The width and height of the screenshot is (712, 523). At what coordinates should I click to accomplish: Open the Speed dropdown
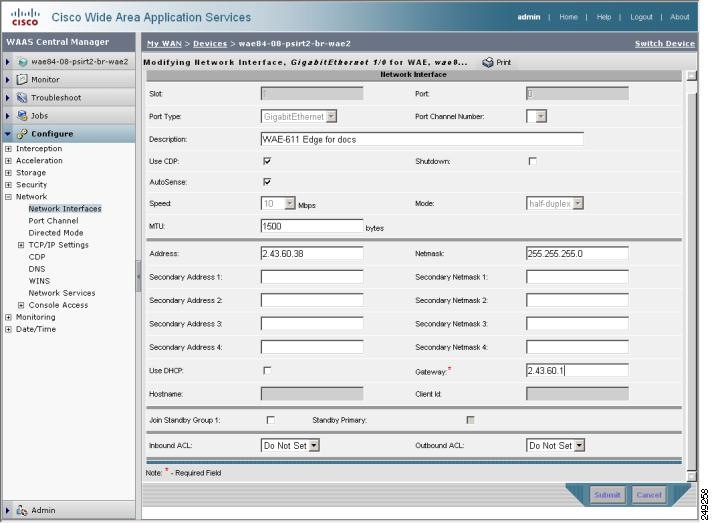tap(290, 203)
